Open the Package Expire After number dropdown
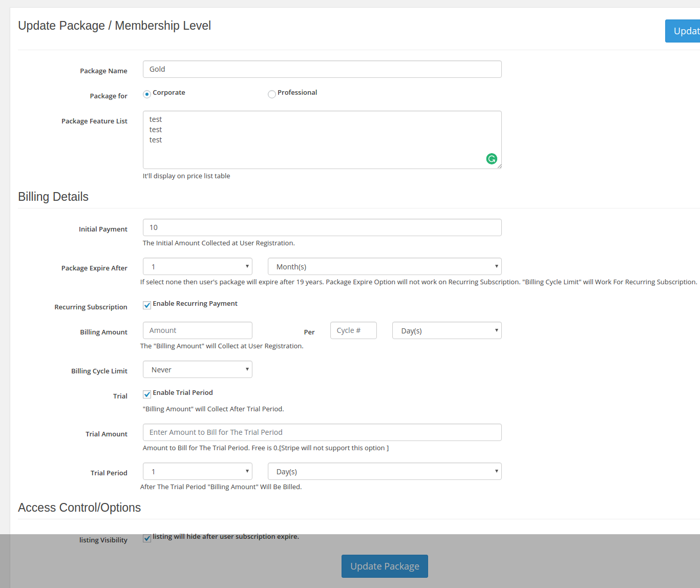The height and width of the screenshot is (588, 700). click(198, 266)
